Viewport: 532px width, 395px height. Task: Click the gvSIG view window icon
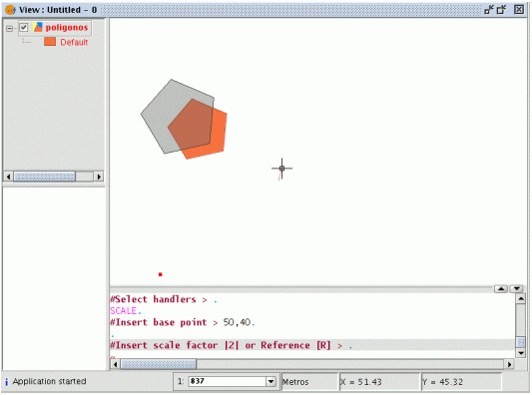pyautogui.click(x=10, y=10)
